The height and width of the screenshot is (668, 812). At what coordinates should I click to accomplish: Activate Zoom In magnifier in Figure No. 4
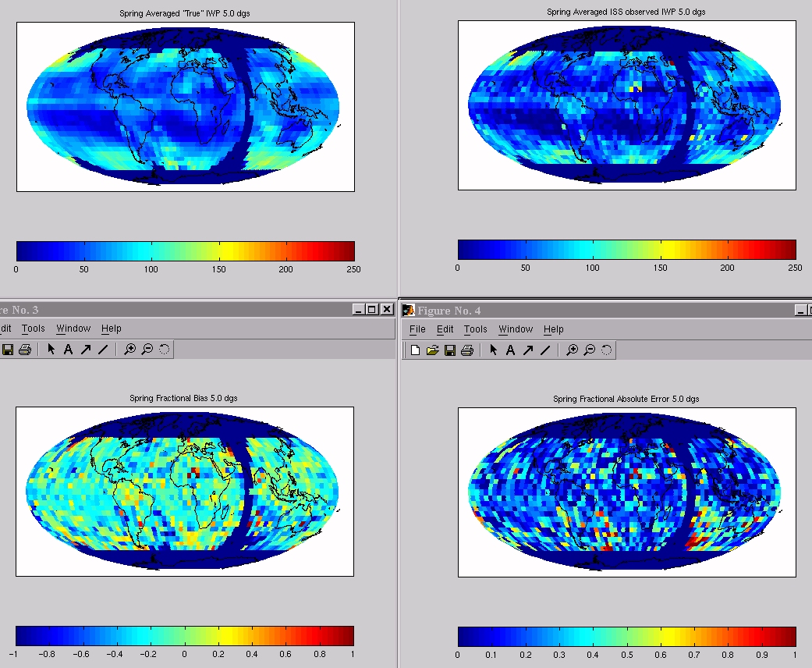pyautogui.click(x=572, y=350)
